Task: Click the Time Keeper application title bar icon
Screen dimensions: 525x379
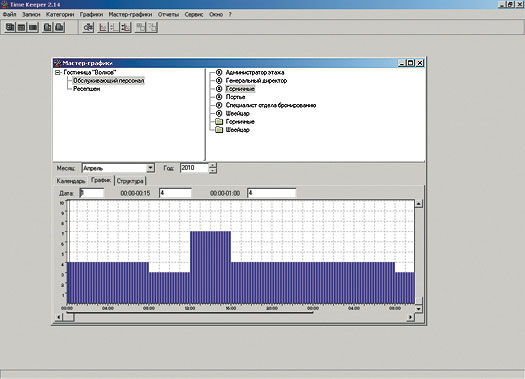Action: click(x=5, y=4)
